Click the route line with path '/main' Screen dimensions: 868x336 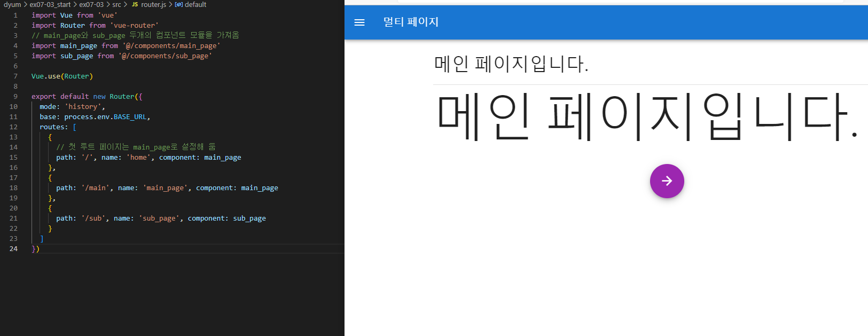(x=167, y=188)
